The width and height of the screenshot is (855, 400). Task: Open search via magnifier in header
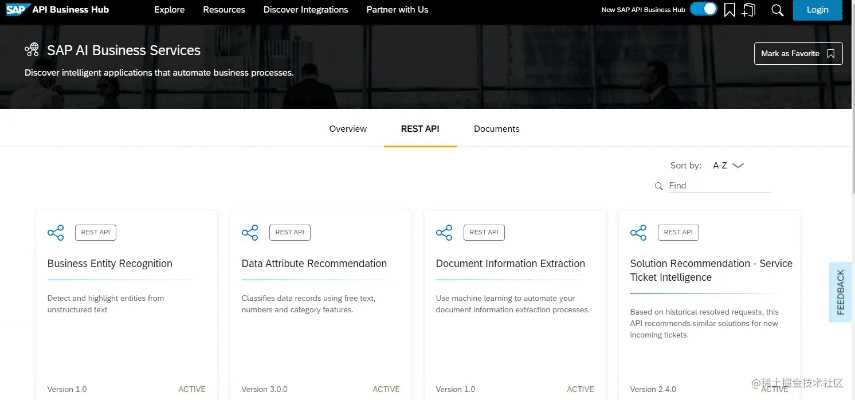coord(777,10)
